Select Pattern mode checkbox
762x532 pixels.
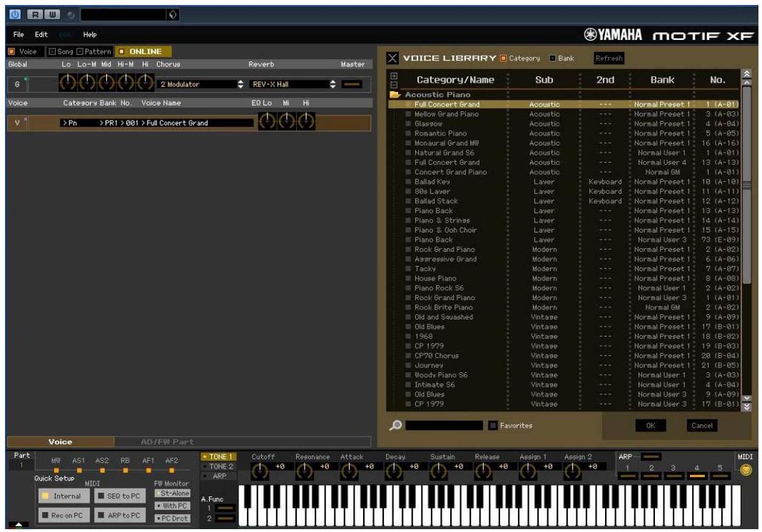tap(80, 51)
